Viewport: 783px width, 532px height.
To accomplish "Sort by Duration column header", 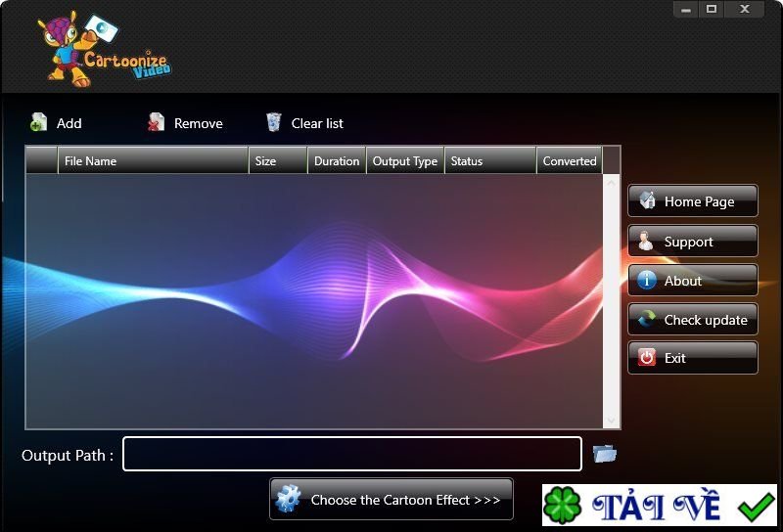I will tap(337, 160).
